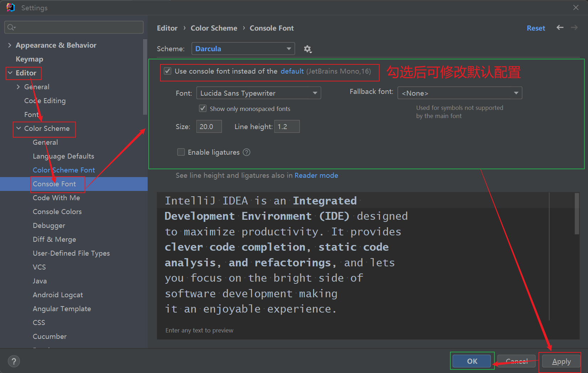Enable ligatures checkbox
Screen dimensions: 588x373
181,152
